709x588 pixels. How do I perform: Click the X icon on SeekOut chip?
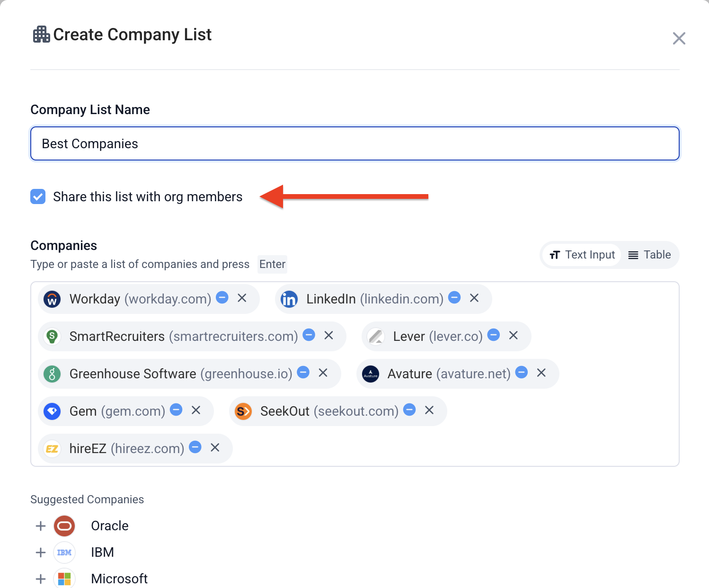coord(429,410)
